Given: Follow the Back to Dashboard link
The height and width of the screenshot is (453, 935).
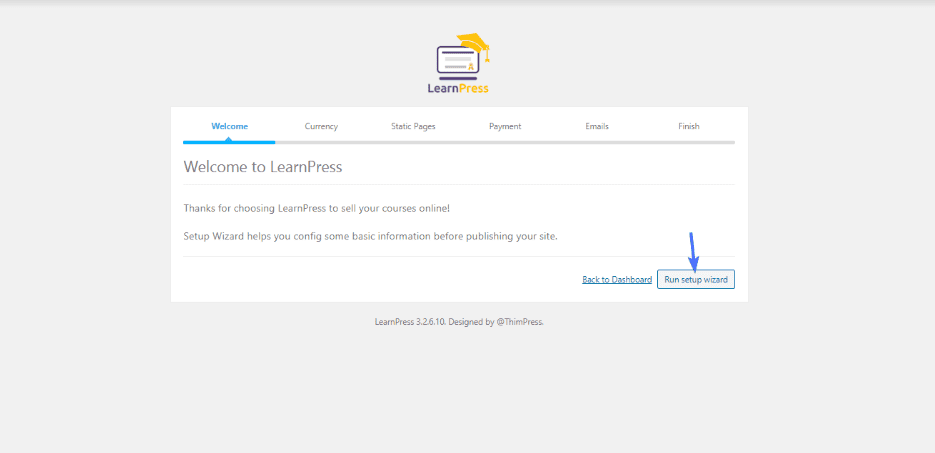Looking at the screenshot, I should pyautogui.click(x=617, y=280).
